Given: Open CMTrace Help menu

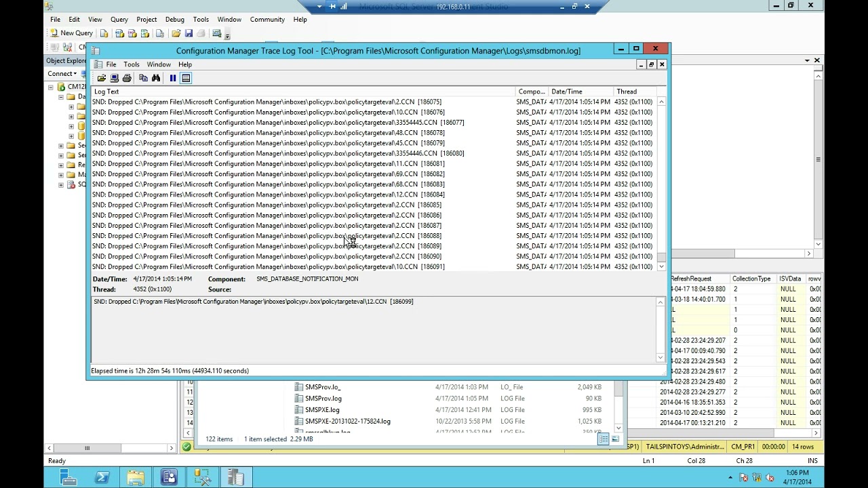Looking at the screenshot, I should coord(185,64).
